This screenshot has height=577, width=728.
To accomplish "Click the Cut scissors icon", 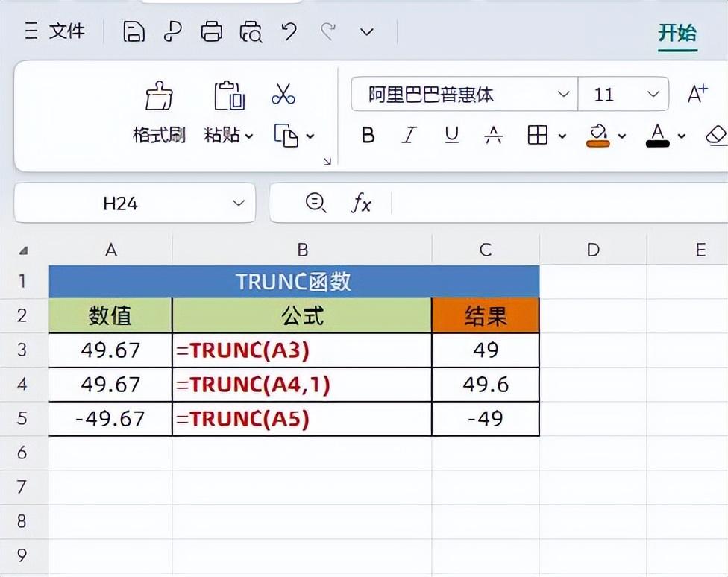I will tap(283, 94).
